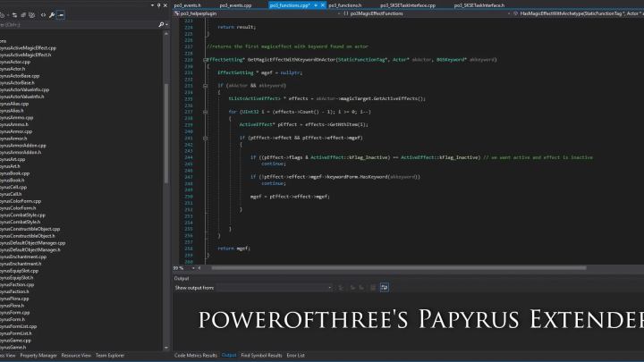Toggle word wrap in Output panel
Screen dimensions: 644x362
(x=384, y=288)
